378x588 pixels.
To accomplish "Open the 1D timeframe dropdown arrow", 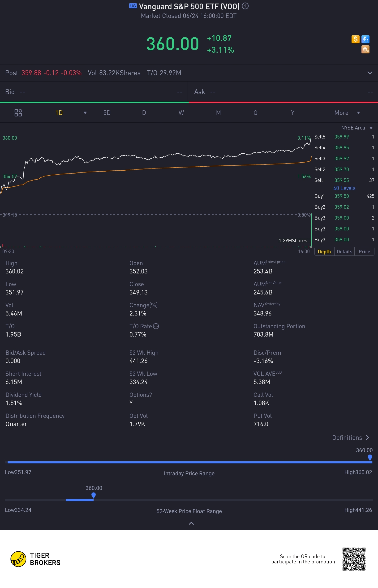I will (85, 113).
